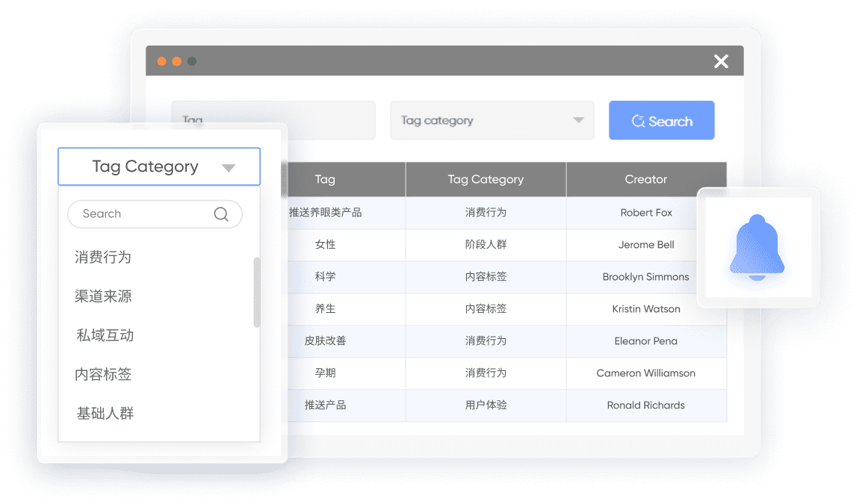Click the Cameron Williamson creator cell

(x=645, y=373)
